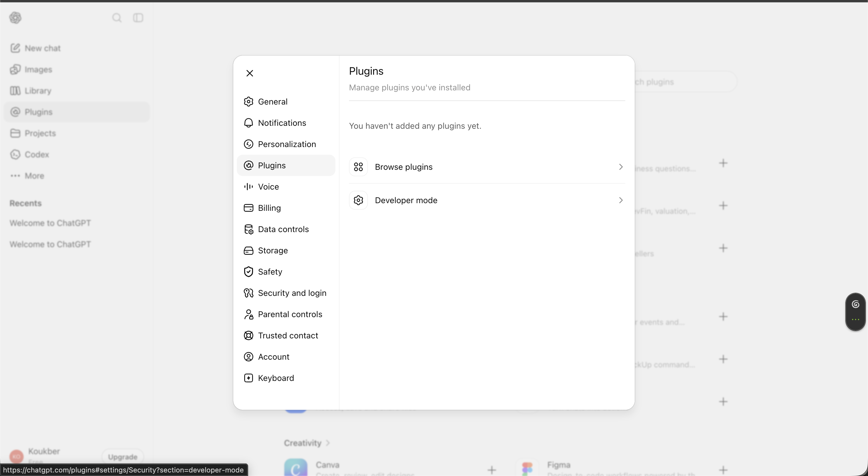Open Library in the sidebar
This screenshot has width=868, height=476.
tap(76, 91)
